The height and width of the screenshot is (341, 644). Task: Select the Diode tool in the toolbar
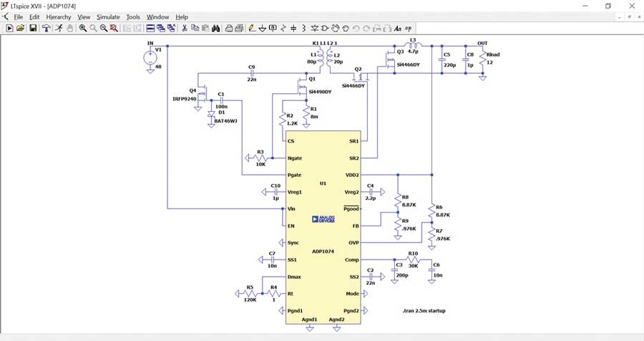[315, 28]
